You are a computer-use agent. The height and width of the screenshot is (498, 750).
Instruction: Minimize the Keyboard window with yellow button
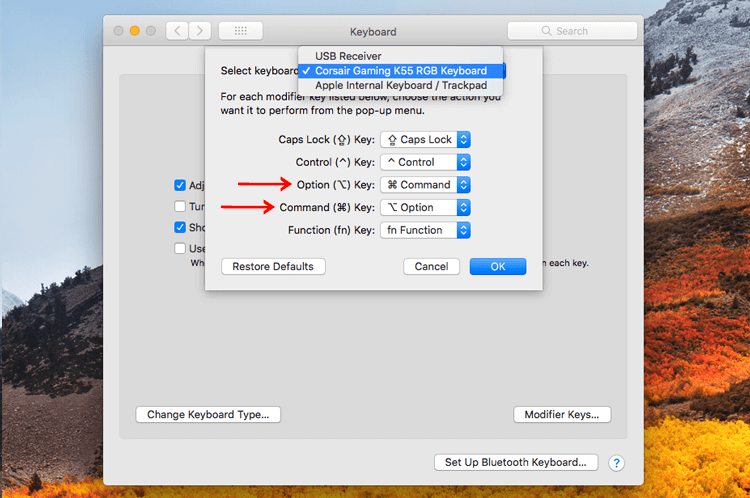point(135,31)
